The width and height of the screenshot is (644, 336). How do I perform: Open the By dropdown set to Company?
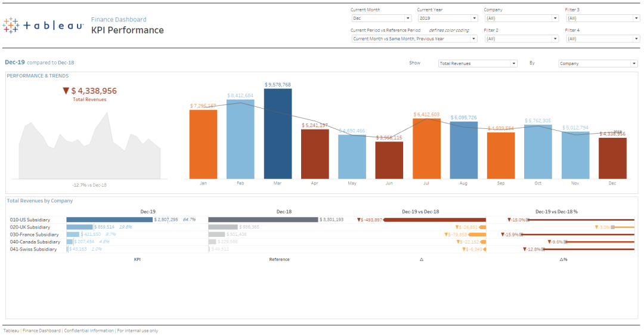(x=598, y=63)
